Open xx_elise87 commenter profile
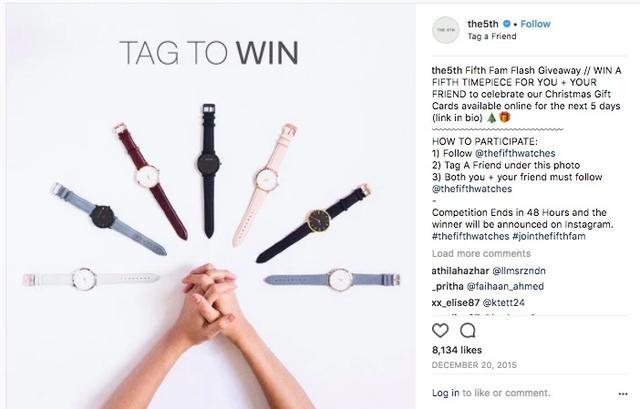This screenshot has height=409, width=640. (x=456, y=303)
